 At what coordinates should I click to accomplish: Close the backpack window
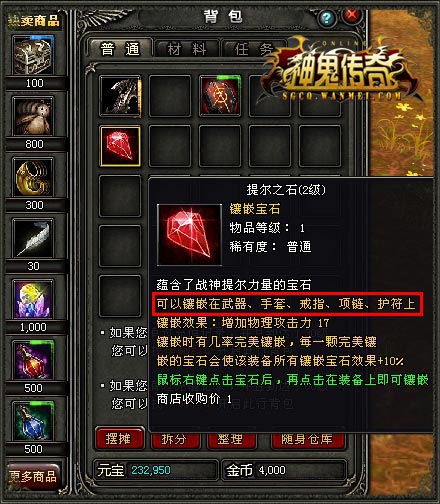352,15
